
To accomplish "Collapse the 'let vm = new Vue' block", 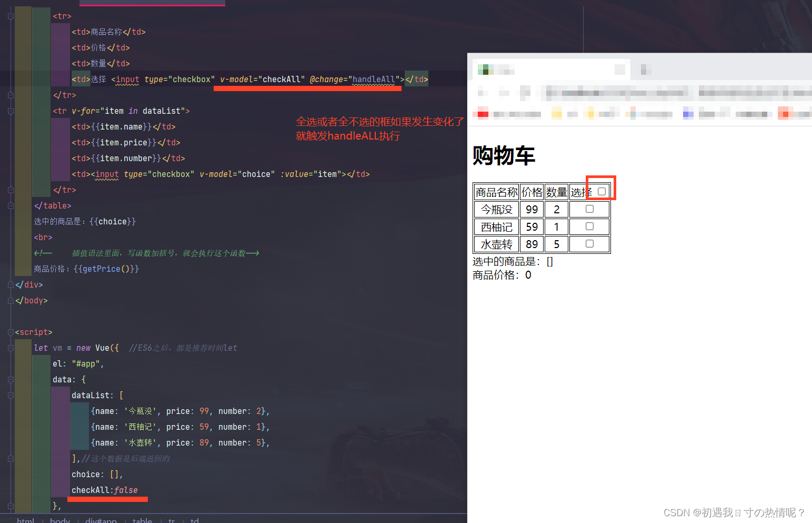I will [x=11, y=348].
